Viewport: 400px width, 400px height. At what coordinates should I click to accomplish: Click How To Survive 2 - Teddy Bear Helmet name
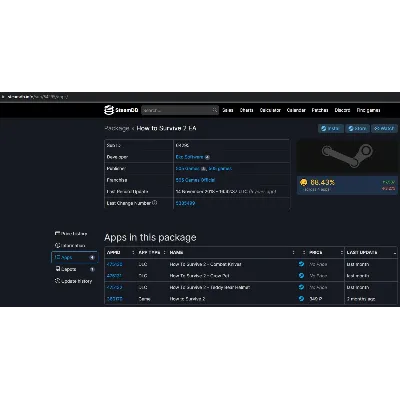point(210,287)
